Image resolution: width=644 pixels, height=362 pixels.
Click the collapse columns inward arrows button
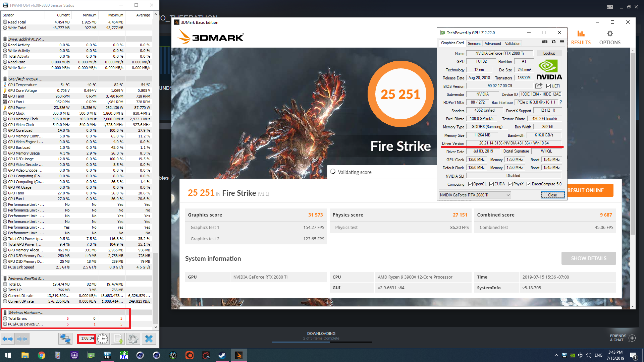[x=22, y=339]
